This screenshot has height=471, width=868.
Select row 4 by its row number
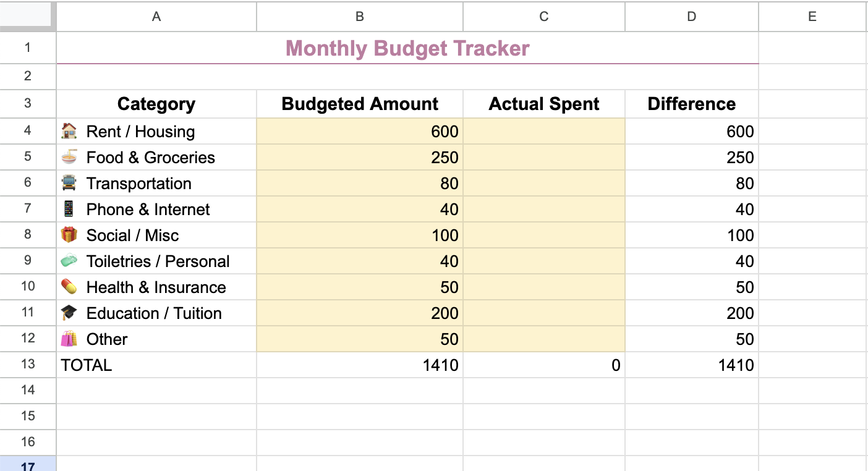tap(28, 131)
